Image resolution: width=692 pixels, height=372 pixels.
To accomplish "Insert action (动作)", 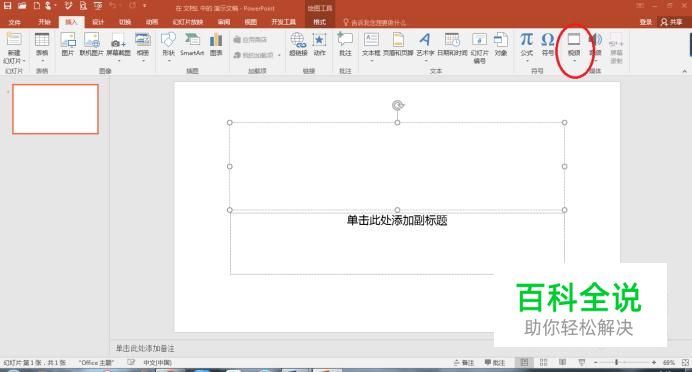I will [319, 44].
